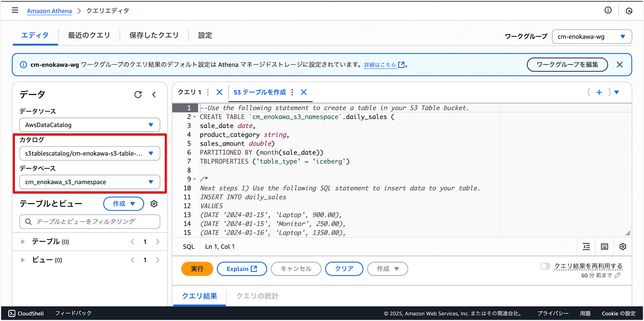Viewport: 644px width, 321px height.
Task: Open テーブルとビュー gear settings
Action: click(154, 204)
